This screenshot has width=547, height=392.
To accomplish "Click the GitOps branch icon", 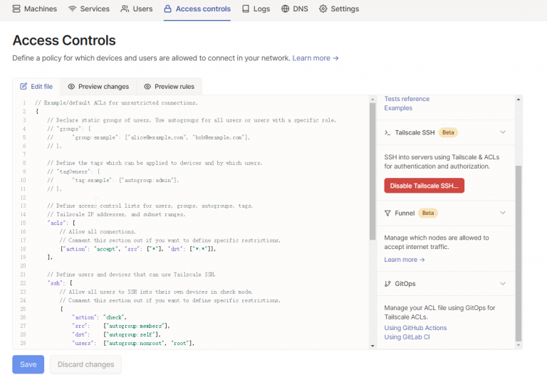I will coord(388,283).
